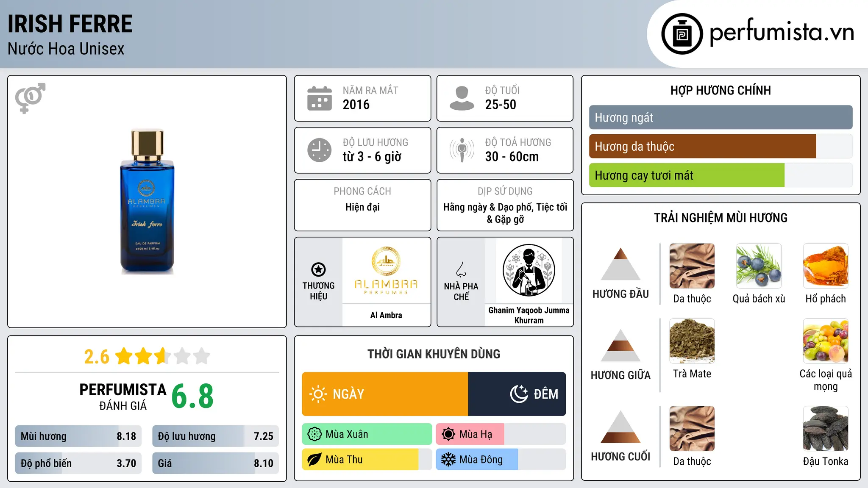Click the brand name Al Ambra

(x=386, y=315)
